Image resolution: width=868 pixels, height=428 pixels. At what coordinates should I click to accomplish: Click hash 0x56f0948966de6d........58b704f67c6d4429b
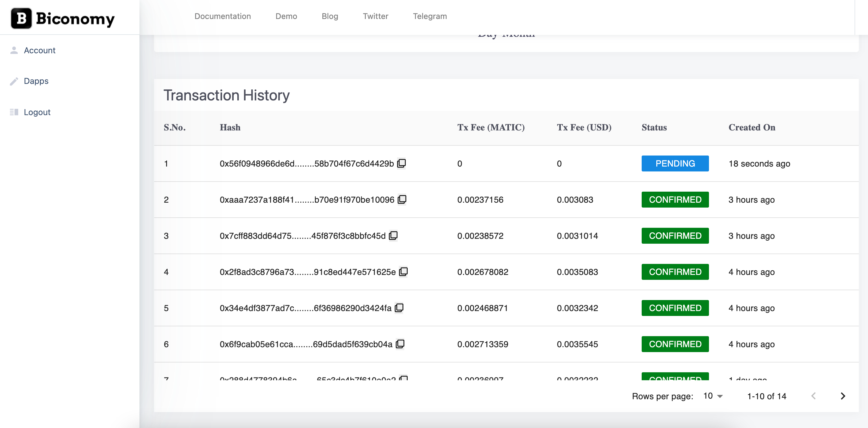(307, 163)
